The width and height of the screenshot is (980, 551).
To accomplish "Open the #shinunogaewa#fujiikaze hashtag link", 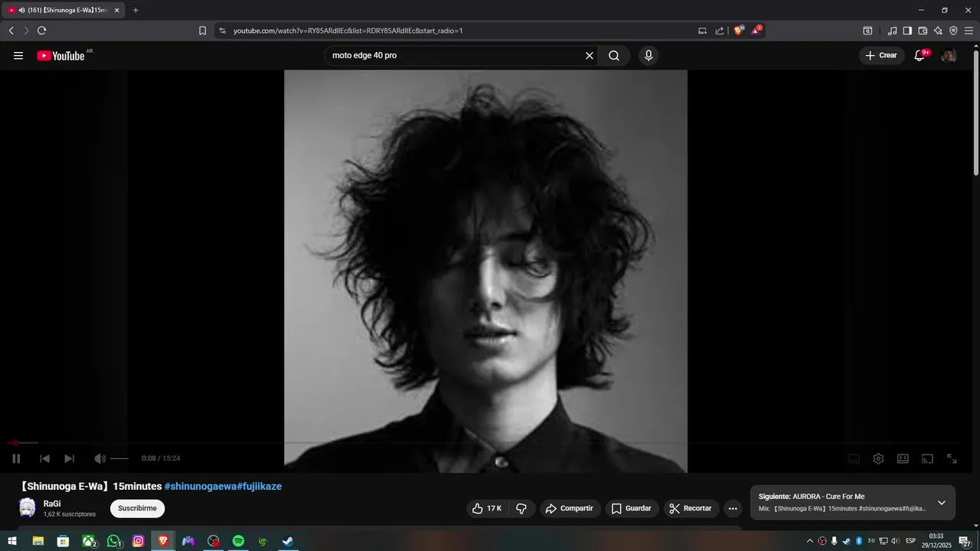I will pyautogui.click(x=223, y=486).
